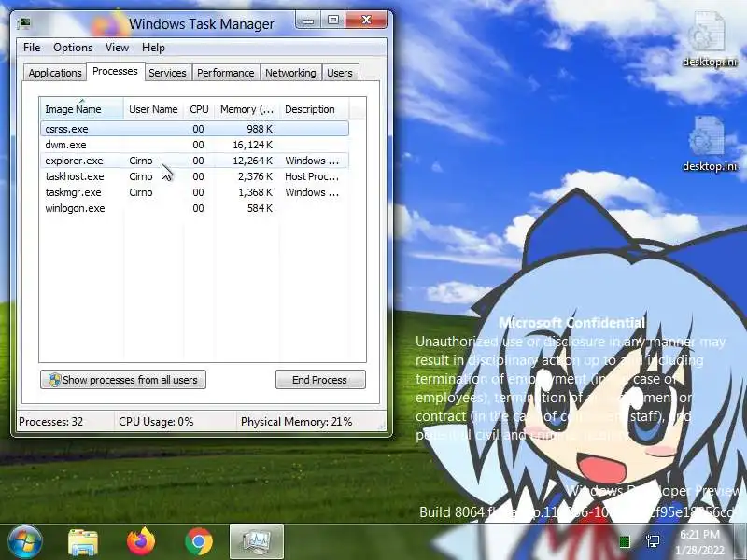747x560 pixels.
Task: Open File Explorer from the taskbar
Action: coord(83,542)
